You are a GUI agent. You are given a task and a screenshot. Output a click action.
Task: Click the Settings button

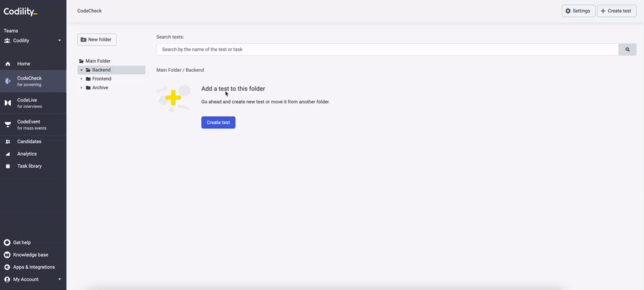coord(578,11)
